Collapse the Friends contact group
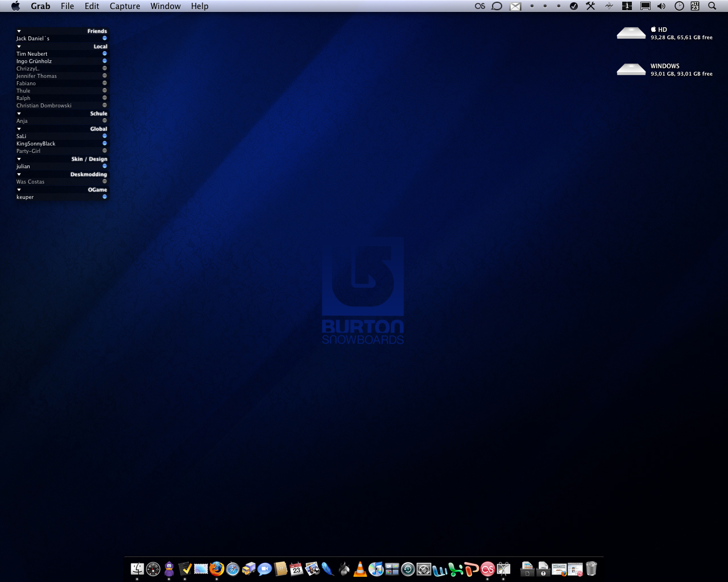The width and height of the screenshot is (728, 582). click(19, 31)
